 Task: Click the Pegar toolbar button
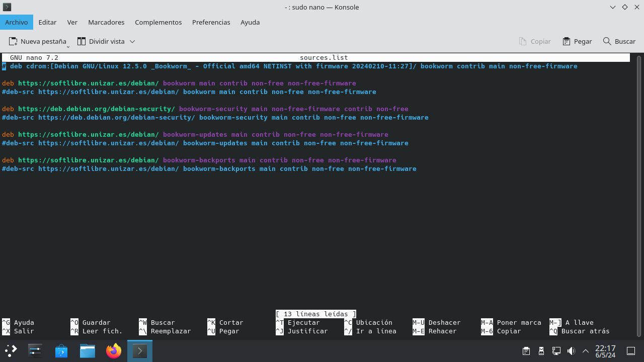[577, 41]
